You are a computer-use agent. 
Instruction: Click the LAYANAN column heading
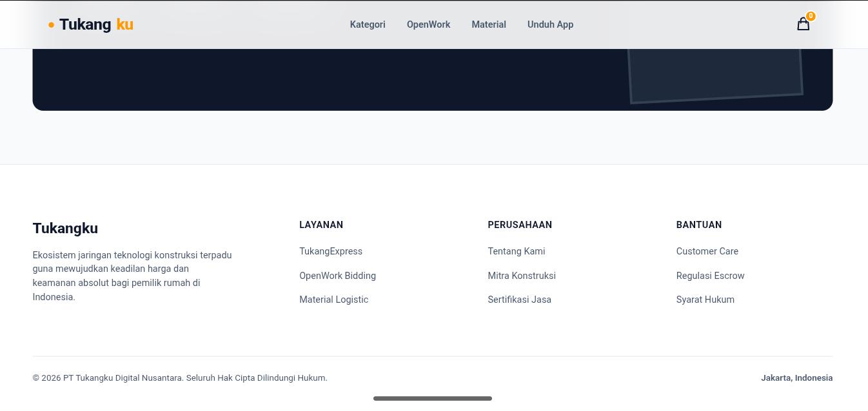coord(321,225)
